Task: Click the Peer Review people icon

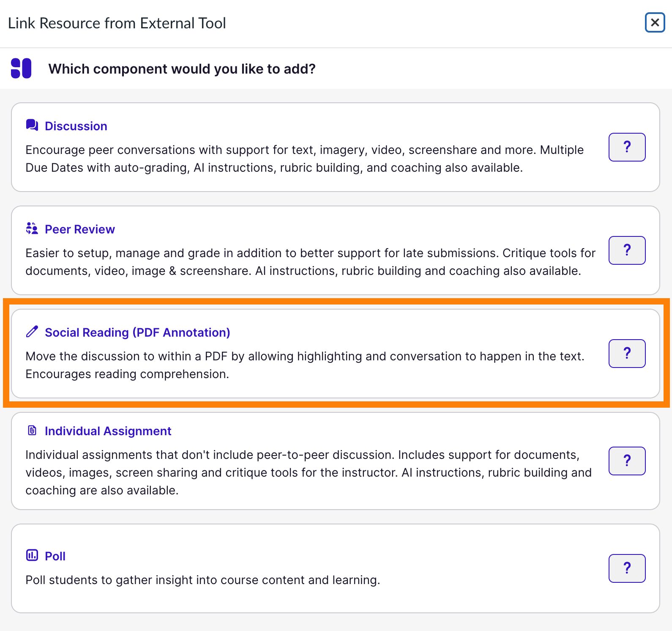Action: point(31,228)
